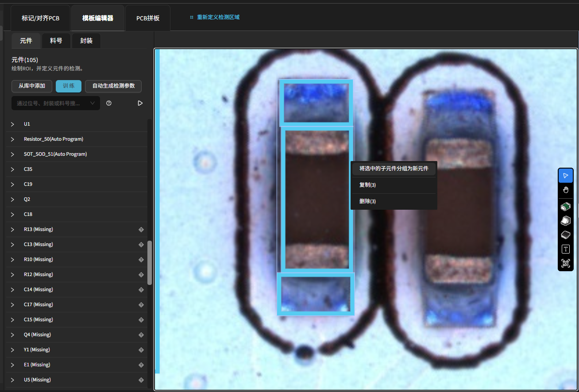Click the diamond status icon for R13

(x=141, y=230)
